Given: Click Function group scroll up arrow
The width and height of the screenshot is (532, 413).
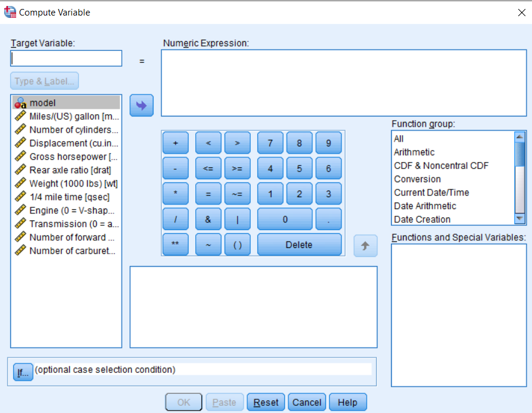Looking at the screenshot, I should [519, 136].
